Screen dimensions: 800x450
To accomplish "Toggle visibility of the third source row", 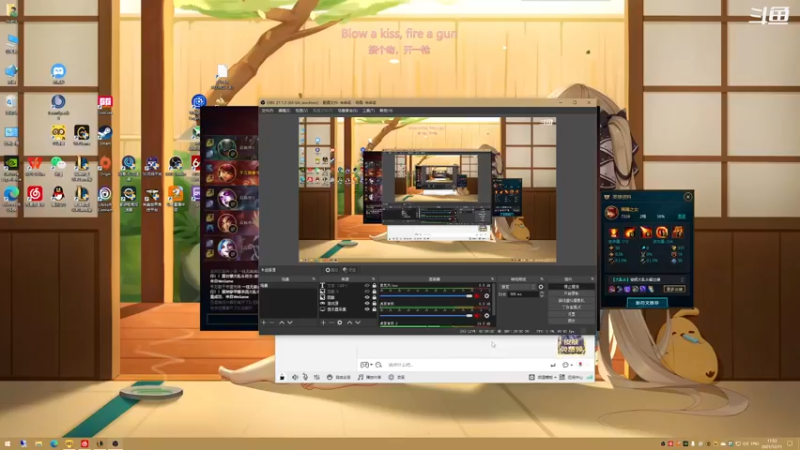I will [367, 297].
